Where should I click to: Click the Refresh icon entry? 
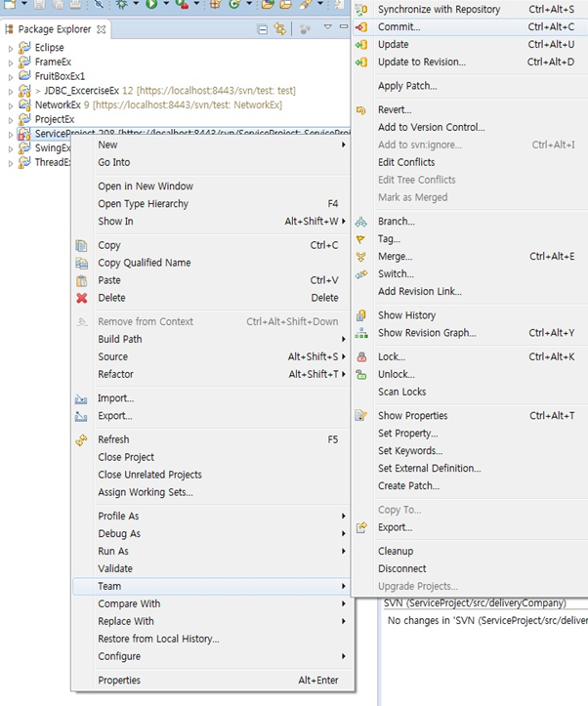[x=81, y=439]
